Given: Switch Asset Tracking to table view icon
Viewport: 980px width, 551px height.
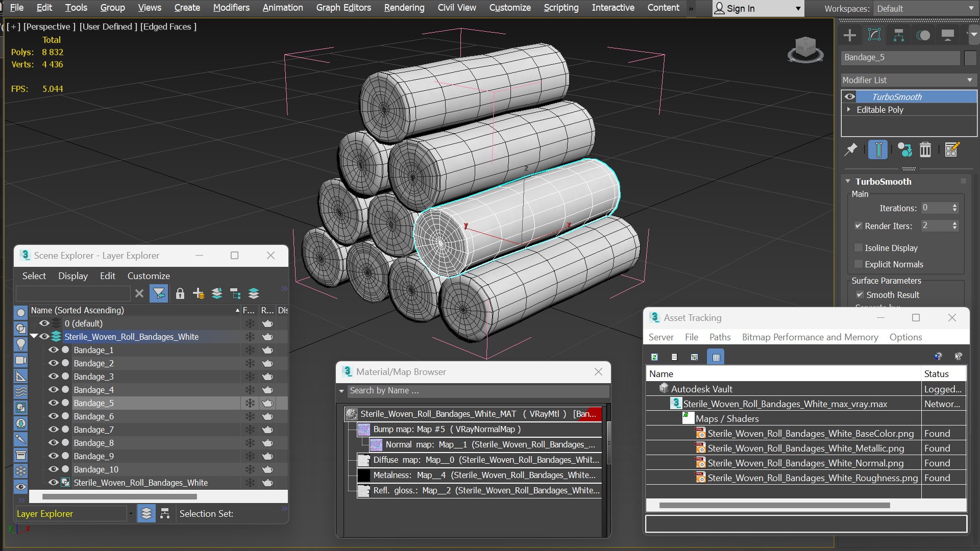Looking at the screenshot, I should point(716,357).
